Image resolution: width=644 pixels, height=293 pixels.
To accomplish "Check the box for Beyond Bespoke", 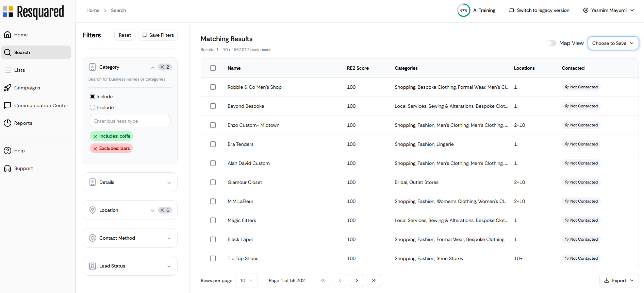I will pyautogui.click(x=213, y=106).
